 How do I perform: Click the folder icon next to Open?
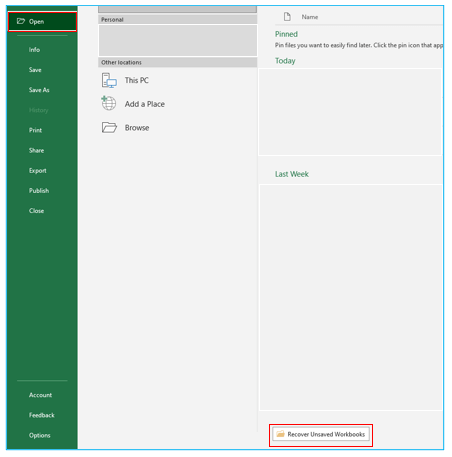(21, 21)
